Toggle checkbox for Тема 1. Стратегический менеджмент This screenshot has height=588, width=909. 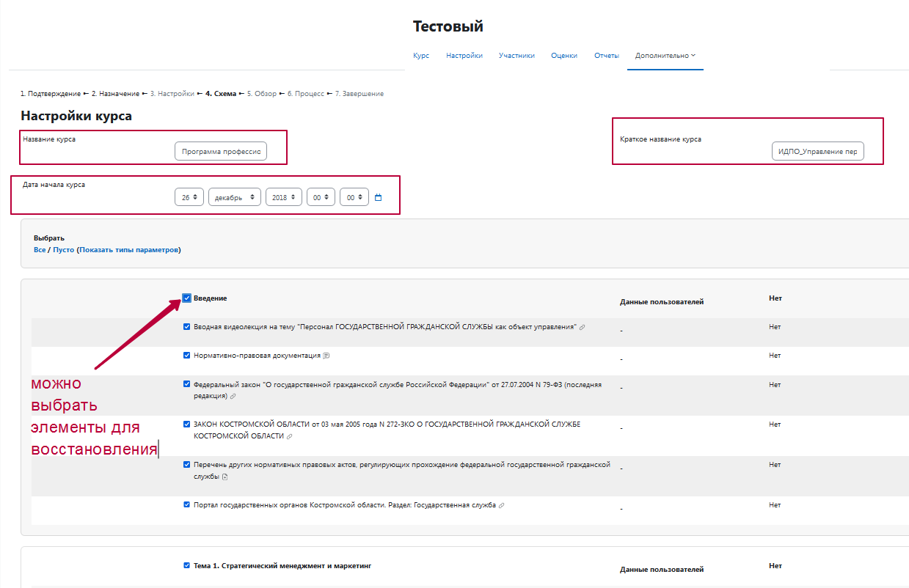pos(187,565)
